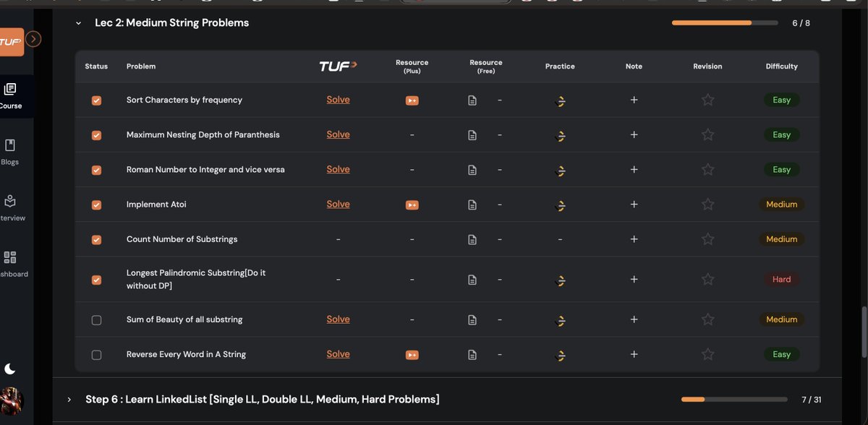Add a note for Implement Atoi

[634, 204]
